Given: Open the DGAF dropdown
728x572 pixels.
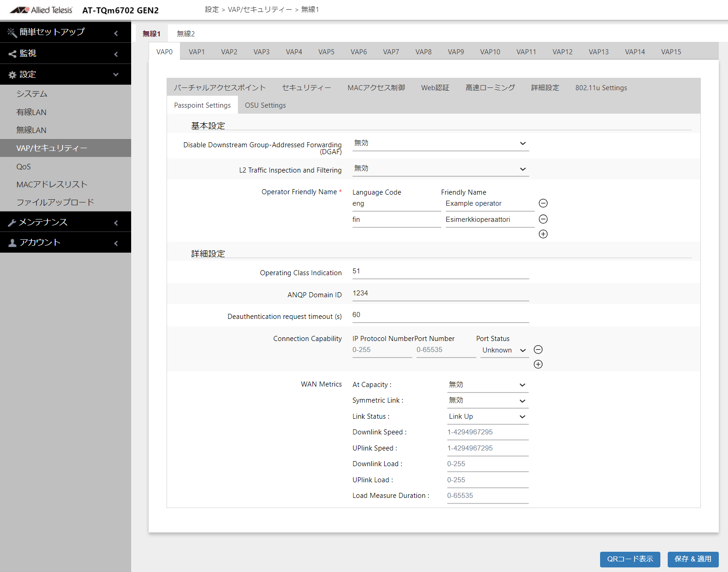Looking at the screenshot, I should [x=440, y=144].
